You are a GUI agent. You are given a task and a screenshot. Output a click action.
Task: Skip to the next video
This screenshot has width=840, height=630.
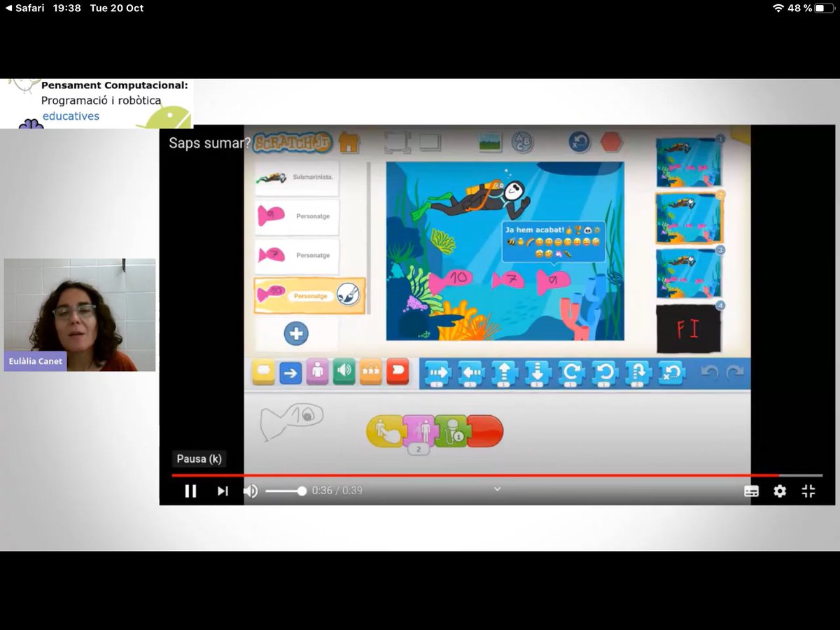[x=223, y=491]
